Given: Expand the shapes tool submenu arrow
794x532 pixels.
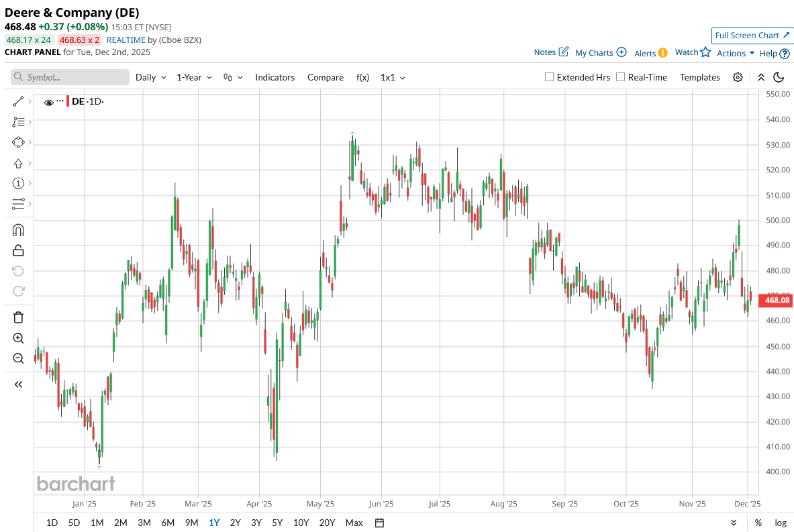Looking at the screenshot, I should click(x=30, y=142).
